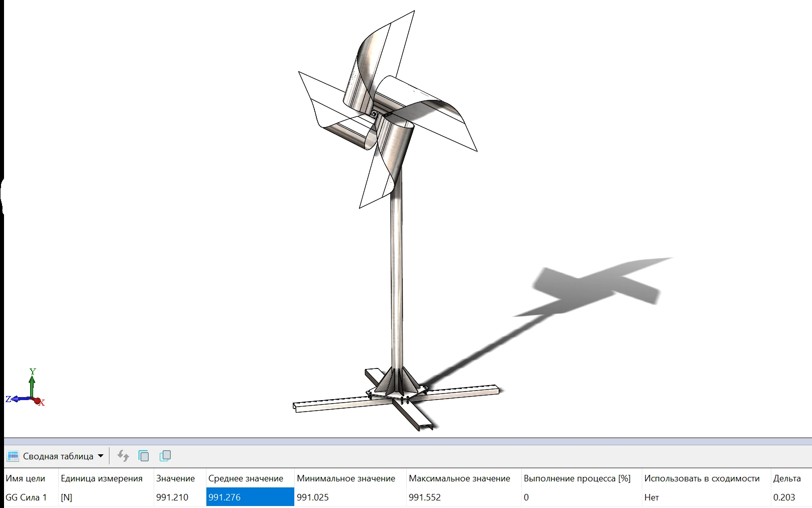Click the summary table icon
812x508 pixels.
coord(13,456)
